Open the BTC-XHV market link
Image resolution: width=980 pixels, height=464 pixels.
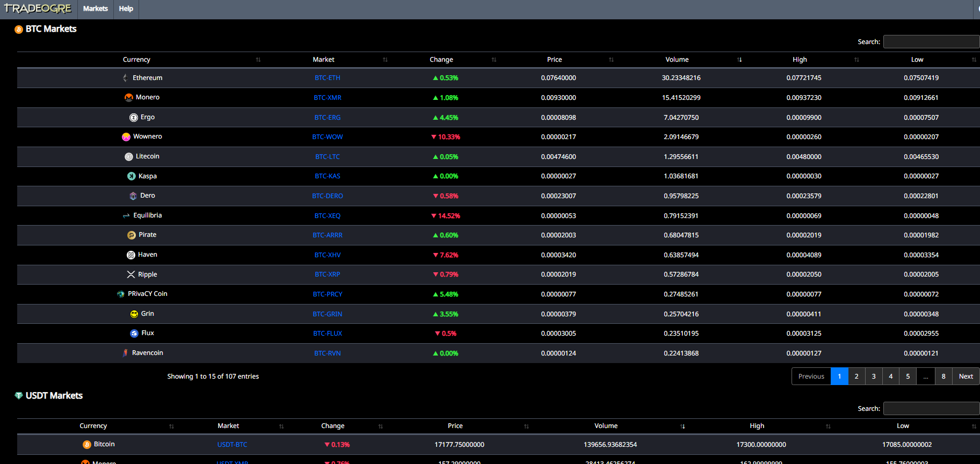pos(328,255)
